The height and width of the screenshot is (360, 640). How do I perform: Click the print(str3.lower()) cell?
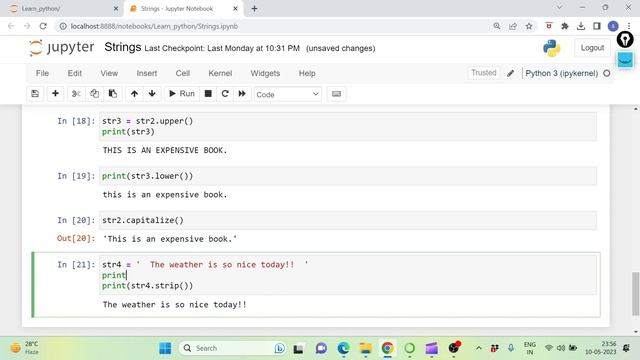pyautogui.click(x=348, y=176)
